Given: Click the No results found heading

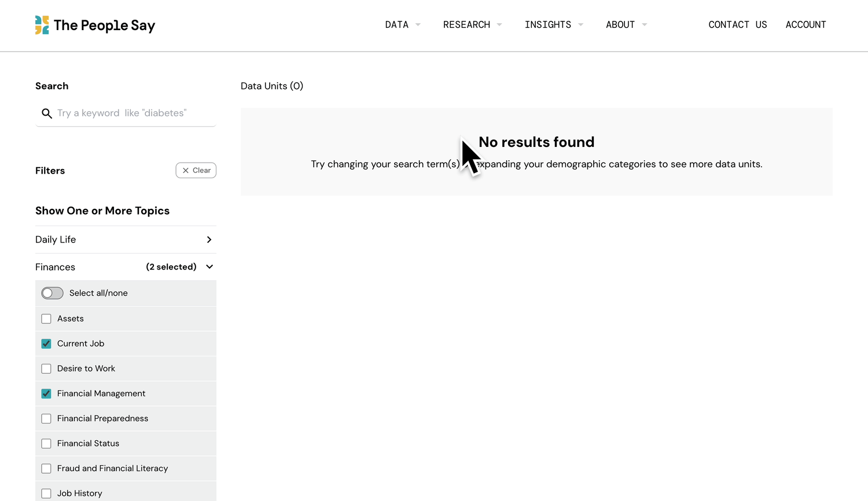Looking at the screenshot, I should click(536, 142).
